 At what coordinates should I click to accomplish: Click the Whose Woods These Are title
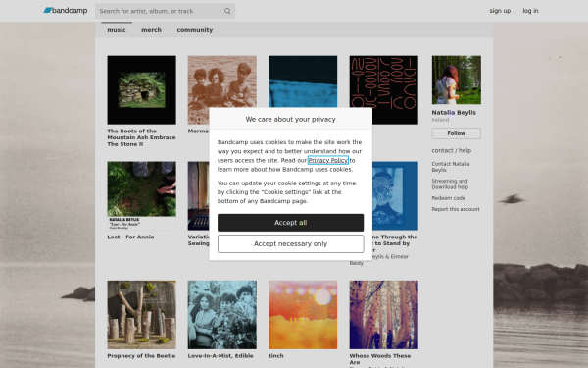point(380,359)
